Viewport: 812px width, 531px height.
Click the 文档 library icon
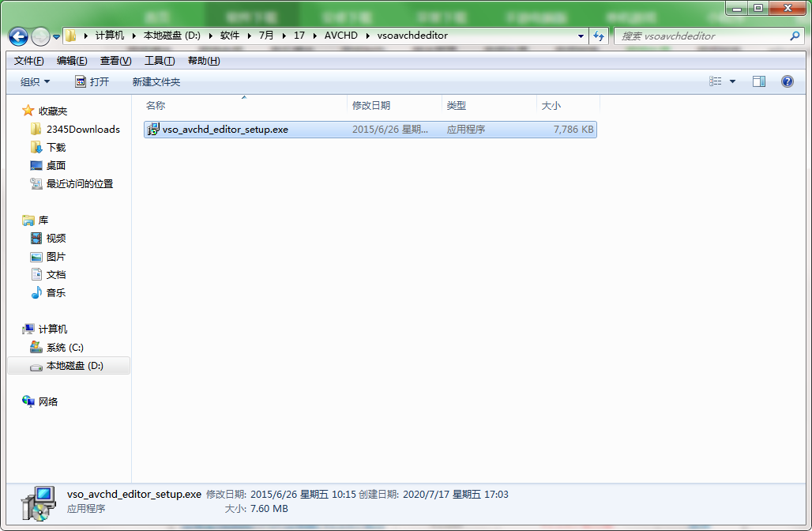(36, 274)
